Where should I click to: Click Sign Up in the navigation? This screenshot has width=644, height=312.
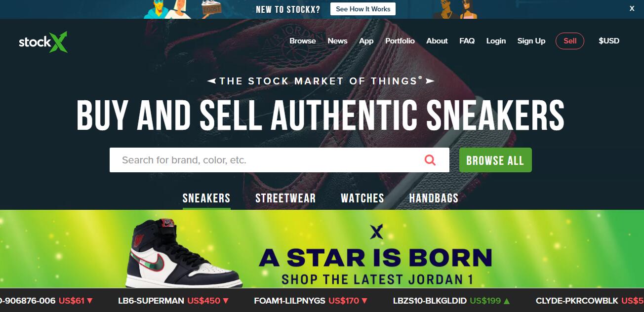tap(531, 41)
